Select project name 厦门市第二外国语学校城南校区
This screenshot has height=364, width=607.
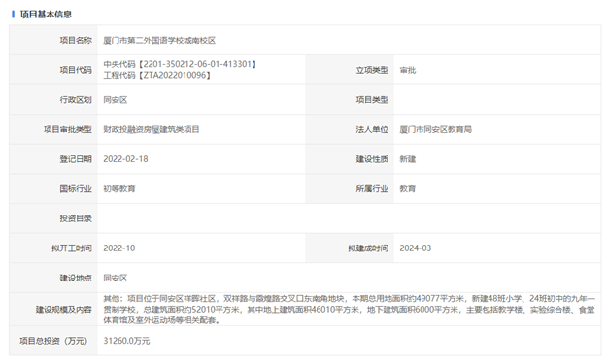159,40
